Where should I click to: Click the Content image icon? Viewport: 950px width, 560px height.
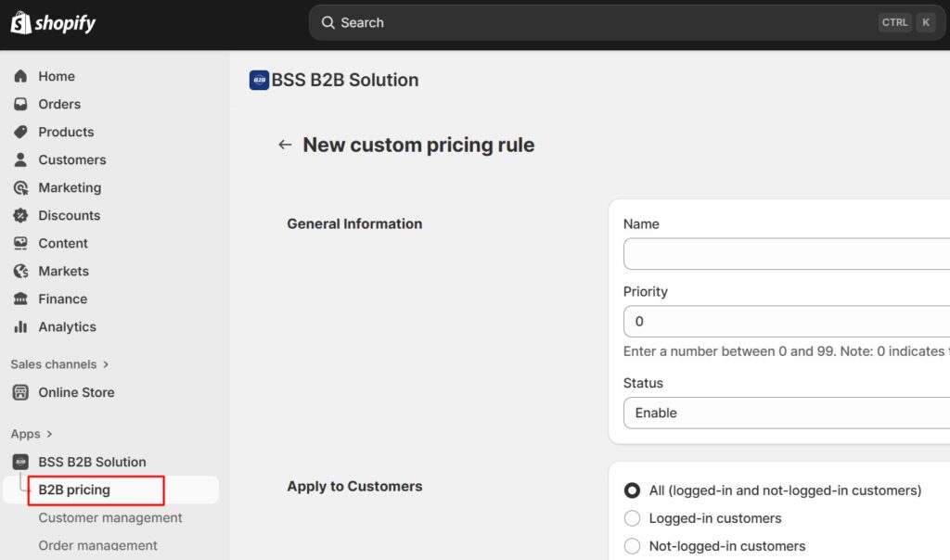(20, 243)
